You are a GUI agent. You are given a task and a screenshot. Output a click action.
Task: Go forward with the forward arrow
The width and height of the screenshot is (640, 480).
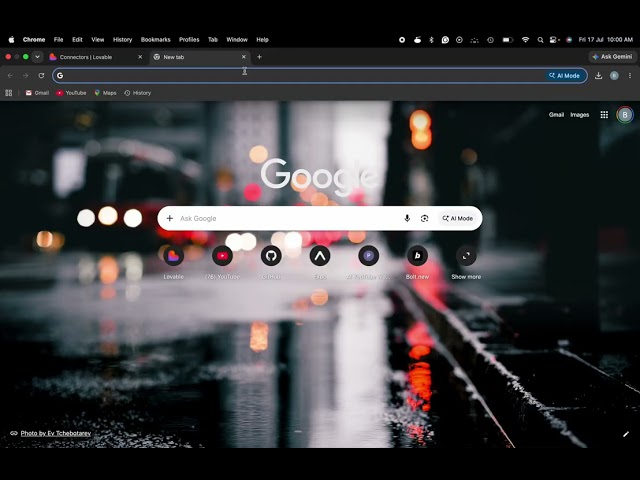tap(26, 76)
